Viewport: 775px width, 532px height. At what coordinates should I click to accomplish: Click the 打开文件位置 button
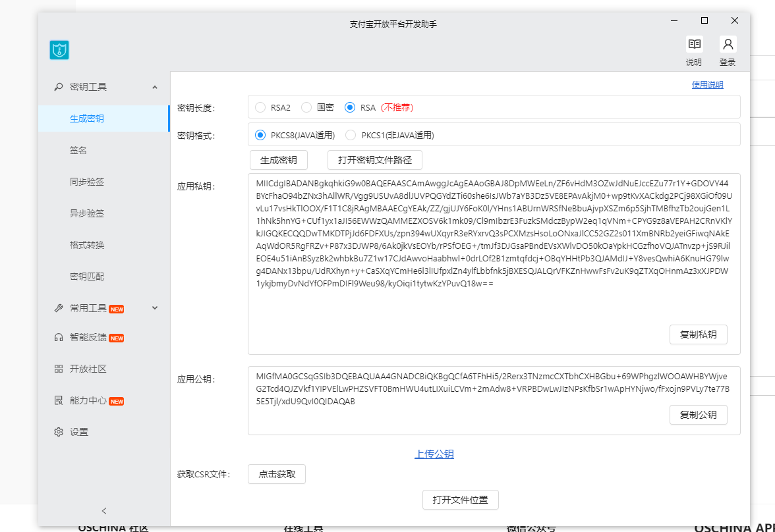pos(461,500)
